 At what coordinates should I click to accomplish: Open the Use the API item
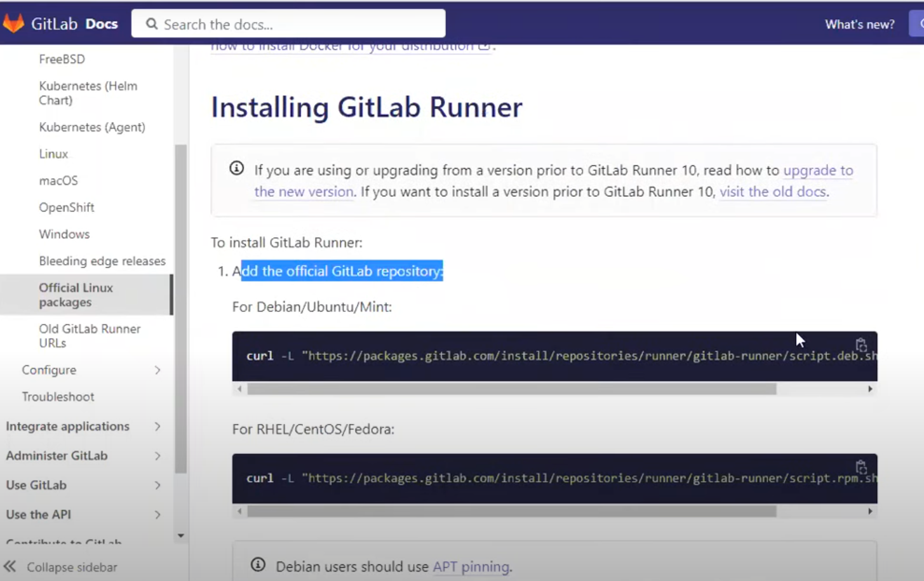point(38,515)
